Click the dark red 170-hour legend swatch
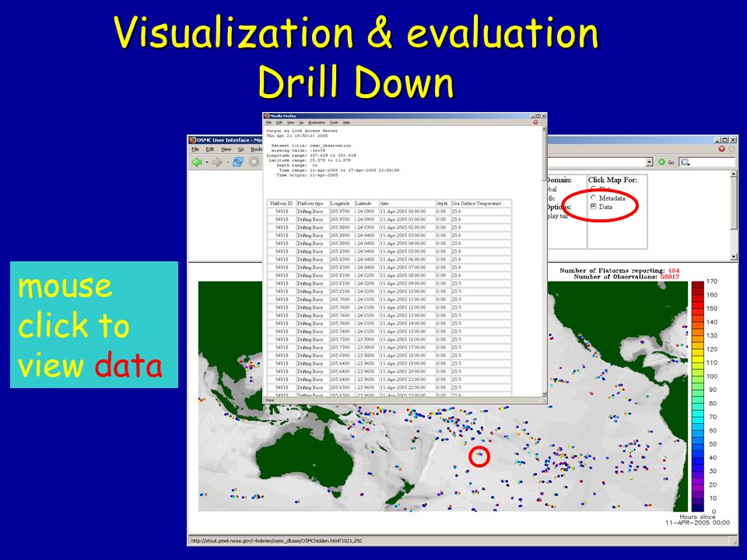The image size is (747, 560). (x=697, y=285)
